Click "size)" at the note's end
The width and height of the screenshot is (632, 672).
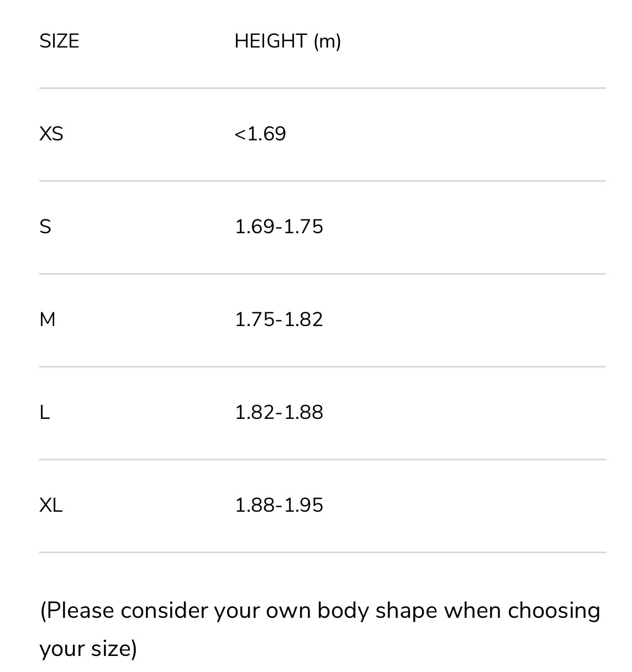114,649
